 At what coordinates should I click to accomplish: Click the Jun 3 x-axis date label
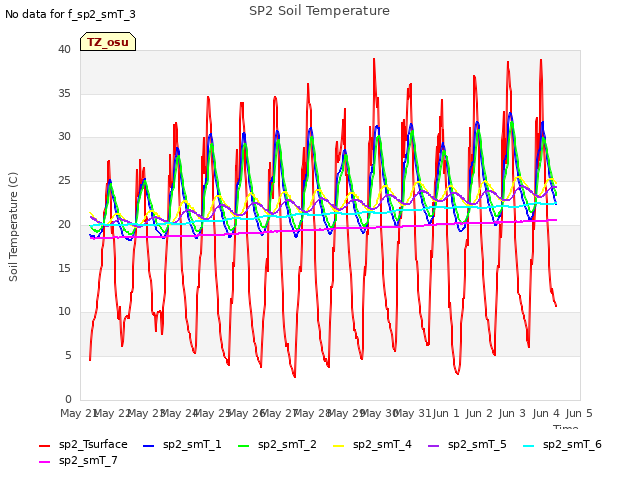pos(512,413)
